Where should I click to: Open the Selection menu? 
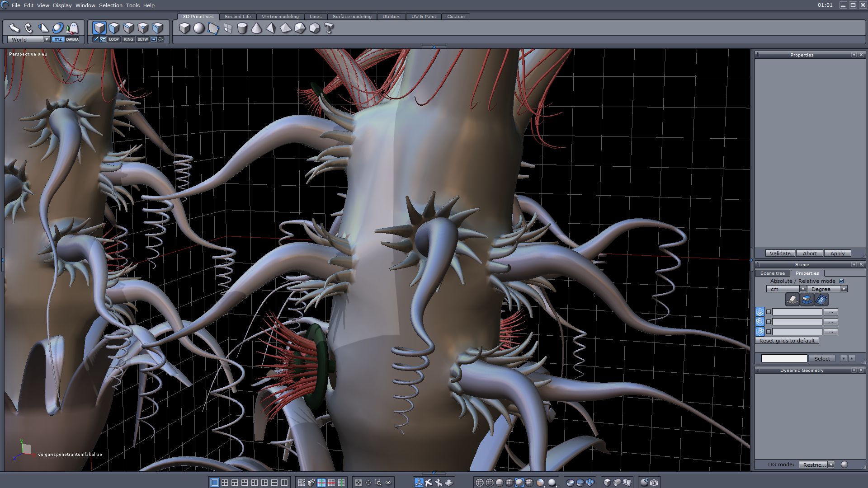pos(111,5)
